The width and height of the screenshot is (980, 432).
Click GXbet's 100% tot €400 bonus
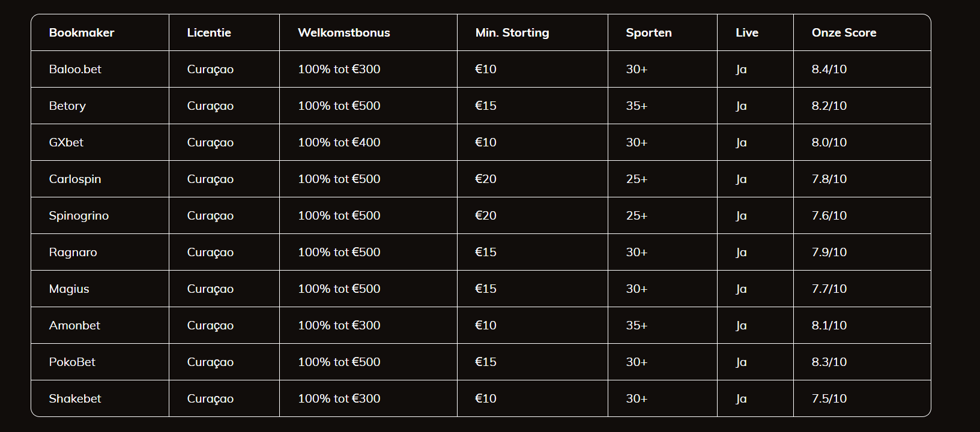point(339,143)
